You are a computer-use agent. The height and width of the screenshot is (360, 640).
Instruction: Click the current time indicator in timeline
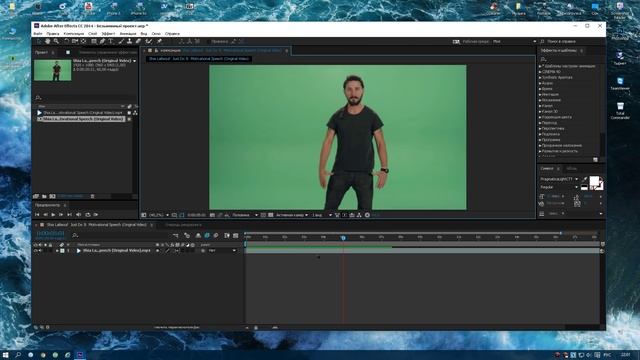[343, 238]
